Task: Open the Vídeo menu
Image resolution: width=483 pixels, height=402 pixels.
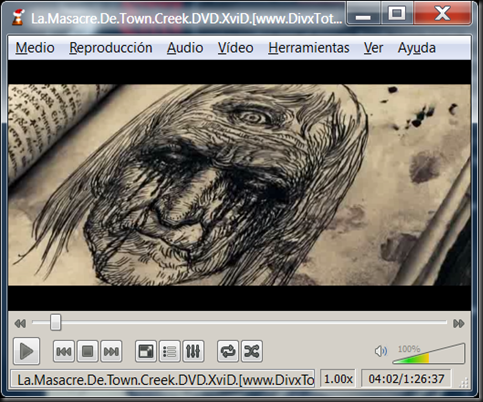Action: (x=236, y=48)
